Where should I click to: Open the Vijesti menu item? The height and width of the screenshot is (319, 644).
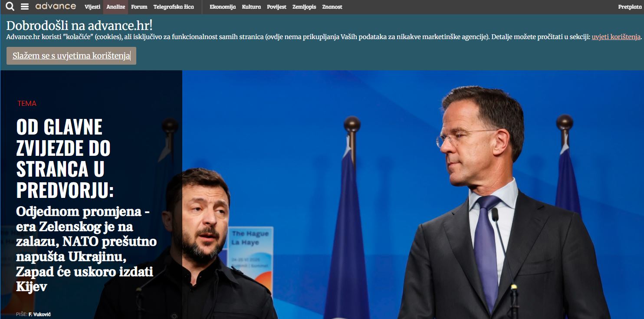[x=92, y=7]
